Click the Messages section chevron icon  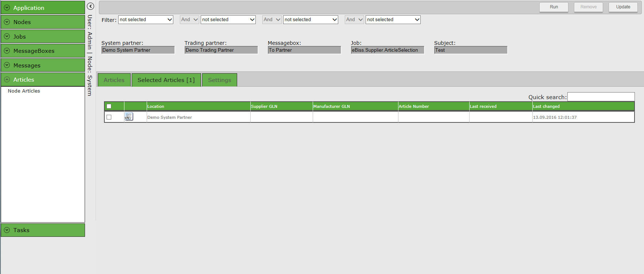pyautogui.click(x=7, y=65)
